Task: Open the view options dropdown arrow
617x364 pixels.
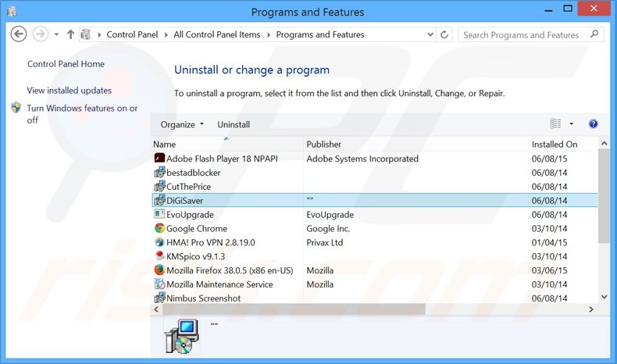Action: coord(572,124)
